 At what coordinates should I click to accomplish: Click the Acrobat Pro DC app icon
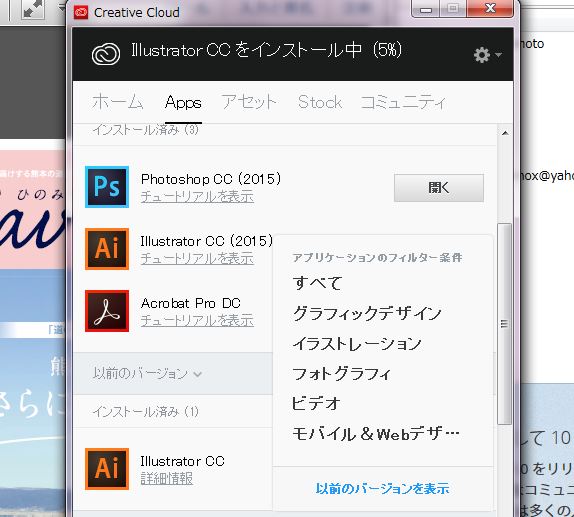(107, 311)
